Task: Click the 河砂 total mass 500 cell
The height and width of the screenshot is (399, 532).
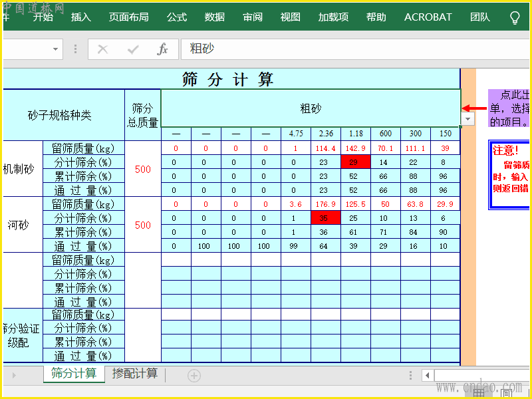Action: (x=143, y=225)
